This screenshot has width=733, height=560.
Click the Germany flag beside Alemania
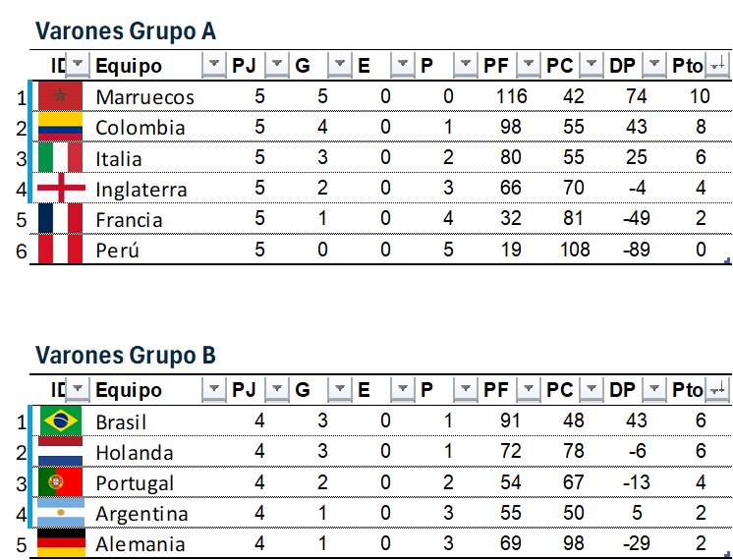60,543
